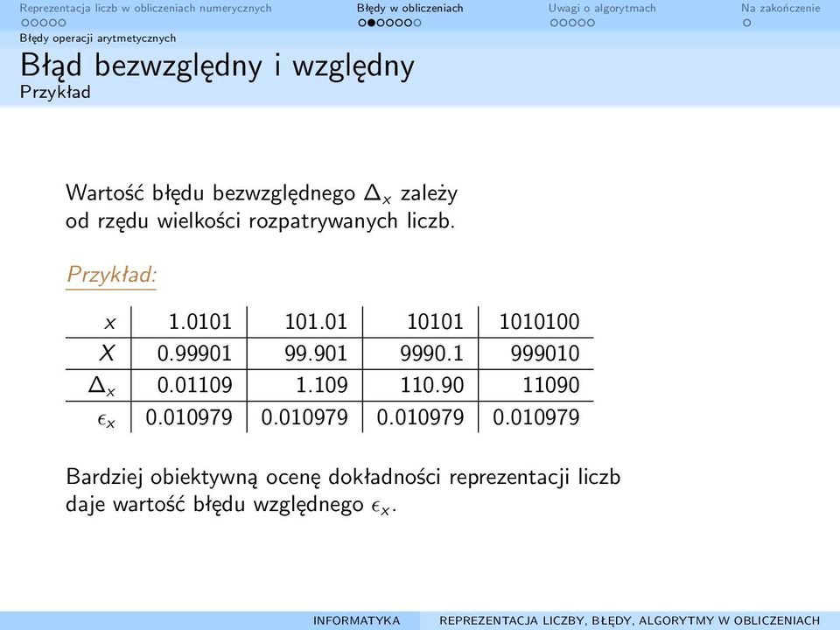
Task: Click the subtitle 'Przykład' below the title
Action: click(55, 92)
